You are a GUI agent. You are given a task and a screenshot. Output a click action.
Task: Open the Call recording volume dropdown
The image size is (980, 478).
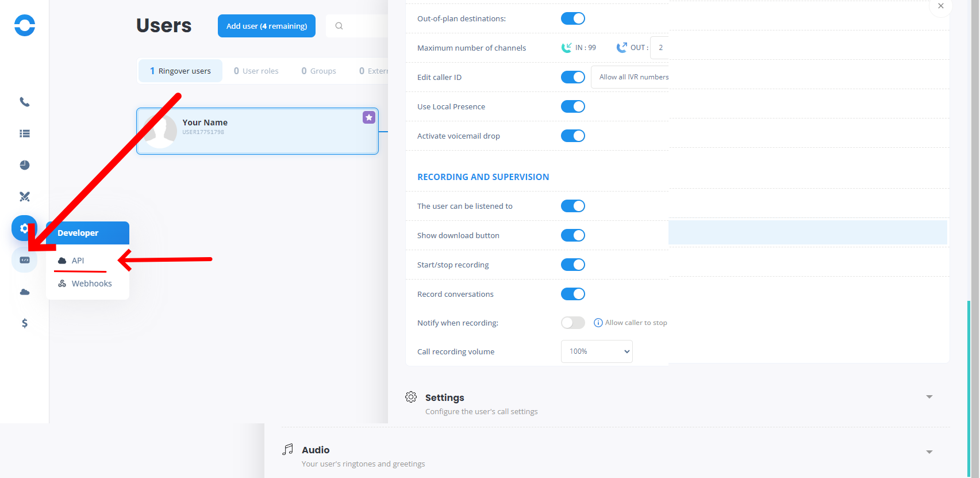coord(596,351)
